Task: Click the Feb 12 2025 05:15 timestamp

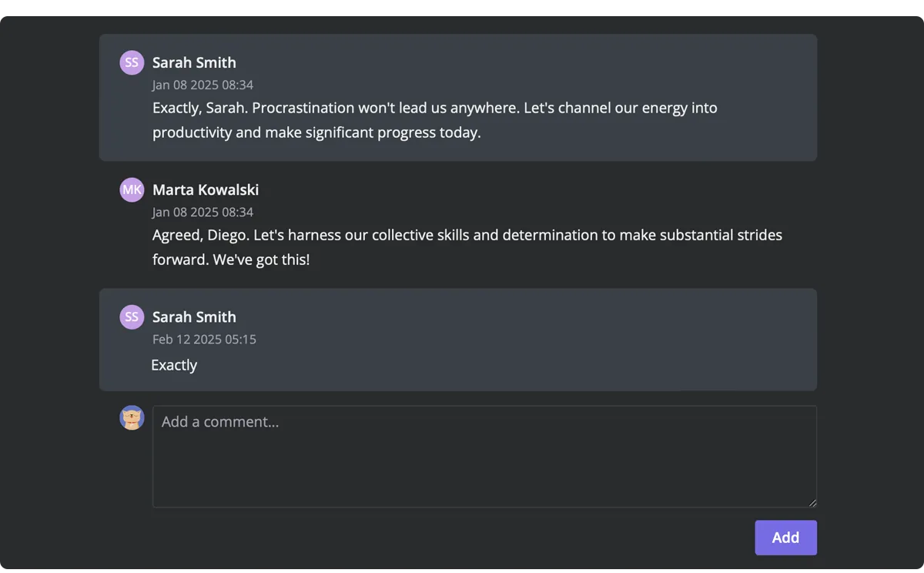Action: 204,339
